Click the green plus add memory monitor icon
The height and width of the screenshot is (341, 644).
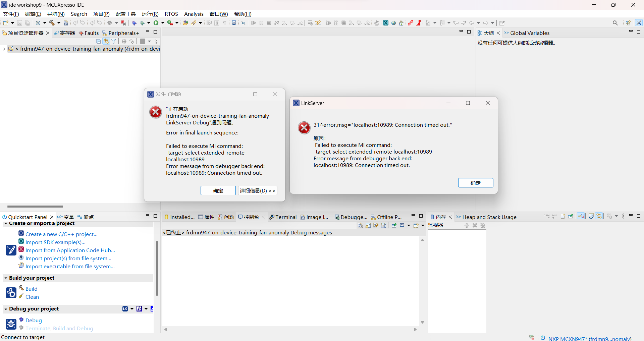point(467,226)
